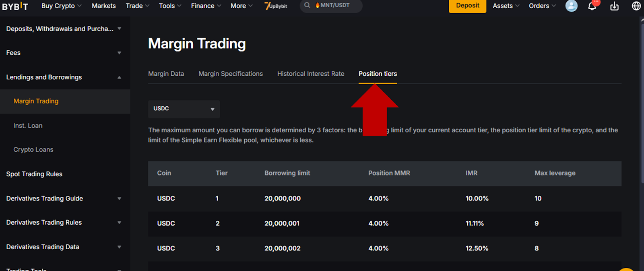The width and height of the screenshot is (644, 271).
Task: Click the 12.50% IMR value
Action: [477, 248]
